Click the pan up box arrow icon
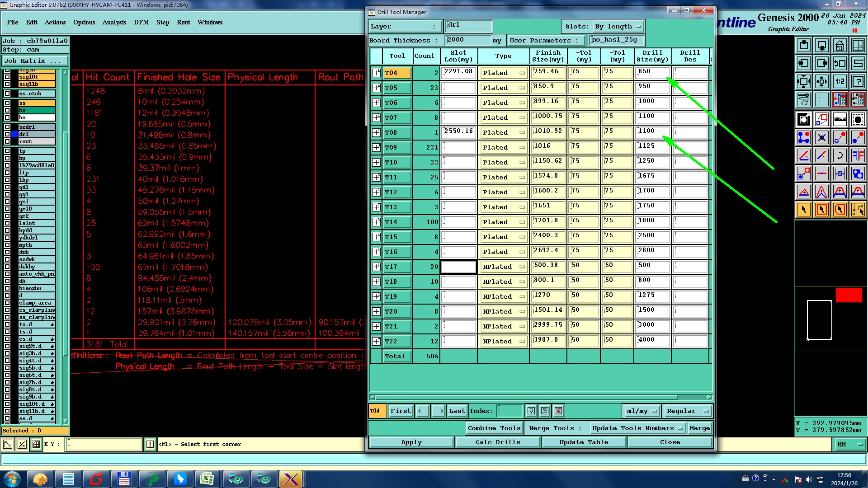The height and width of the screenshot is (488, 868). click(804, 45)
